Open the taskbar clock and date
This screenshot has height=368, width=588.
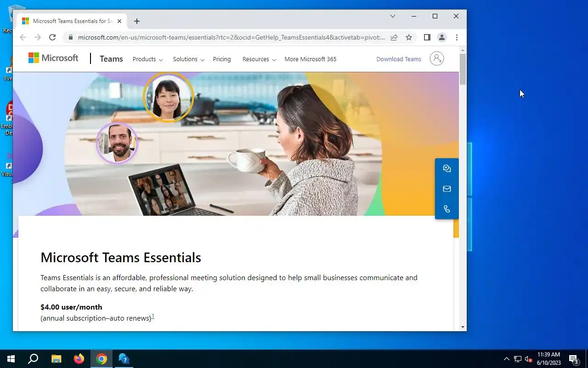click(x=549, y=359)
